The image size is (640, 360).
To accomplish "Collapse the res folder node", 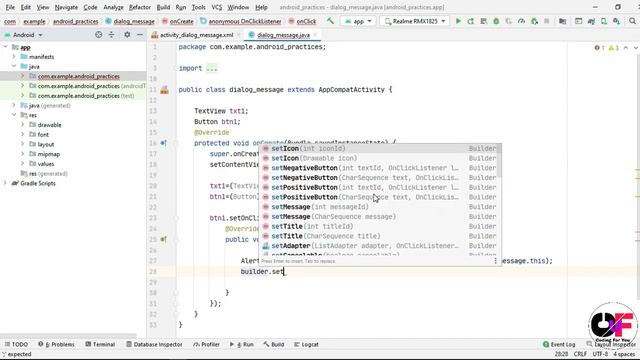I will [14, 115].
